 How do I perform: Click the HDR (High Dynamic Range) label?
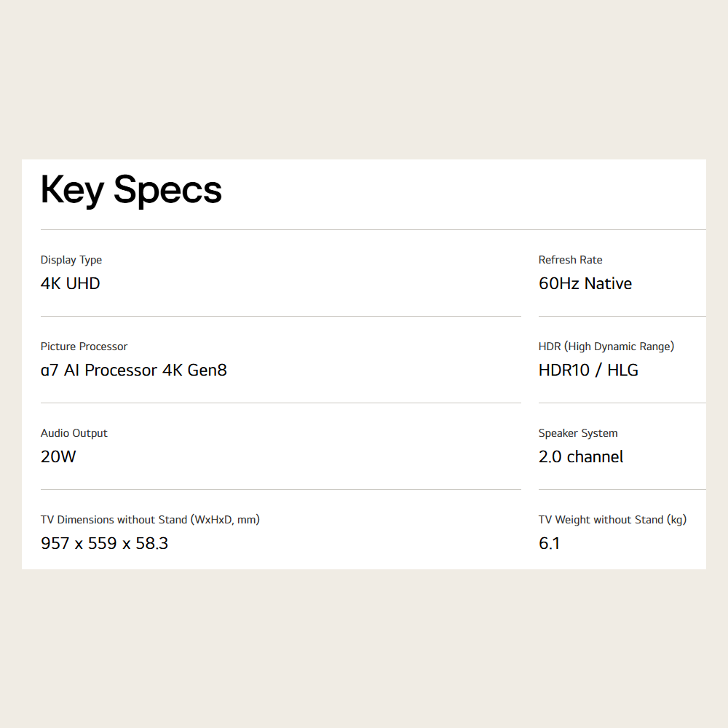pyautogui.click(x=606, y=347)
